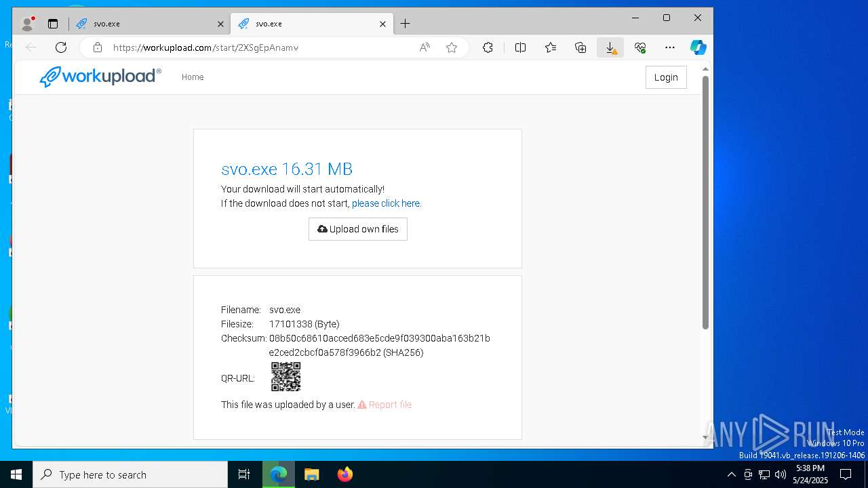This screenshot has width=868, height=488.
Task: Launch Firefox from the taskbar
Action: (x=344, y=474)
